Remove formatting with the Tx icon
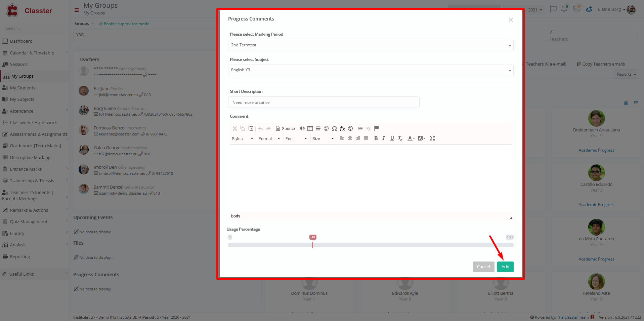 pos(400,138)
